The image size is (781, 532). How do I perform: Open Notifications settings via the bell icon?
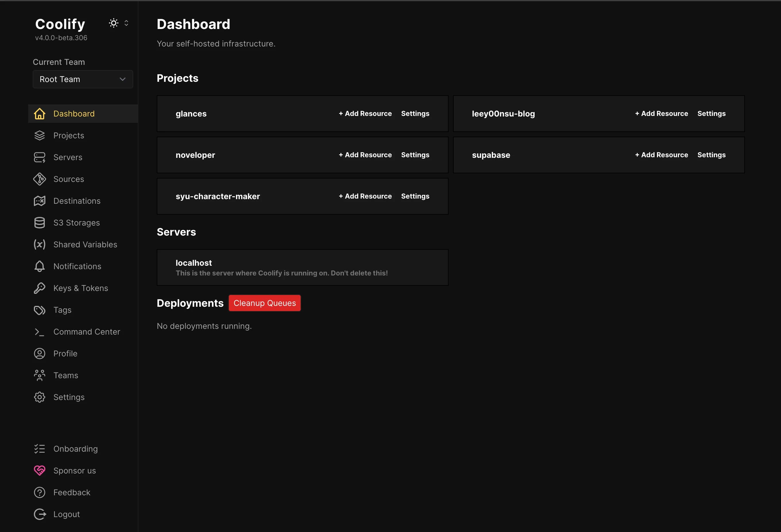click(x=39, y=266)
